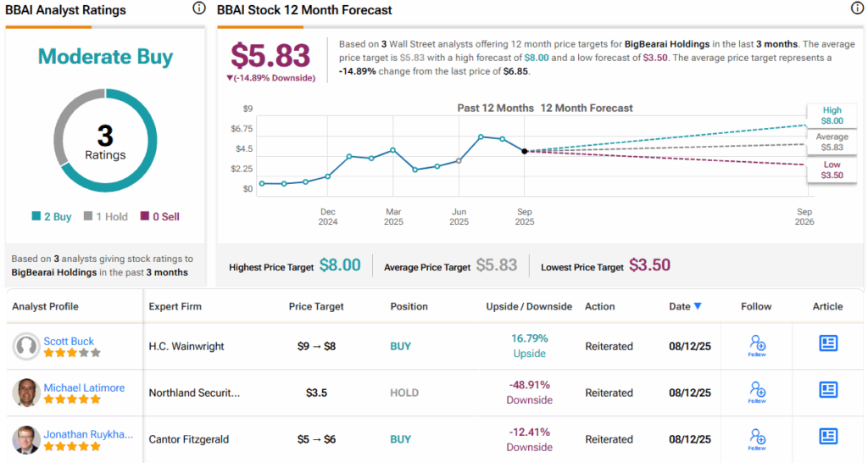Open the article icon for the Northland Securities rating
The width and height of the screenshot is (868, 463).
point(828,390)
